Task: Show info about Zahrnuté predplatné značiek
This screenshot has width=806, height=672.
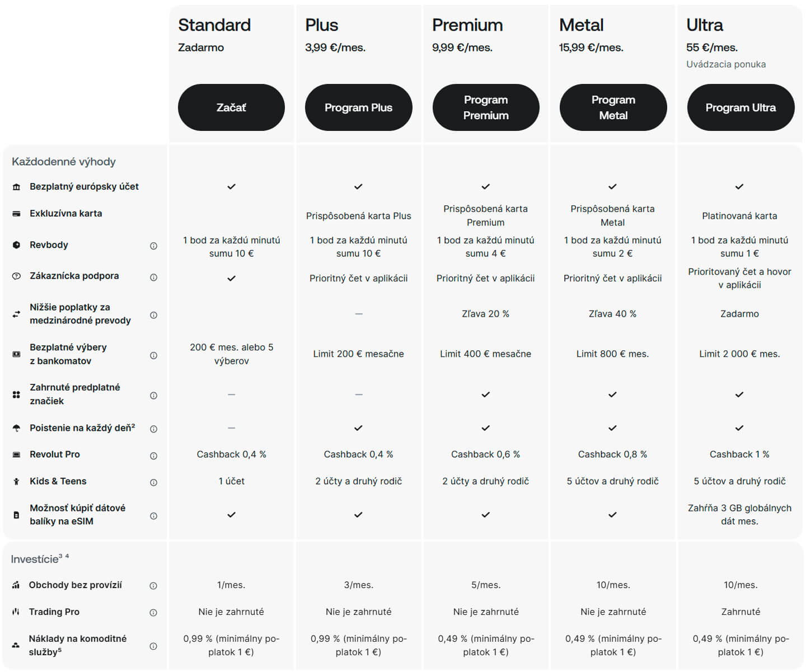Action: (153, 396)
